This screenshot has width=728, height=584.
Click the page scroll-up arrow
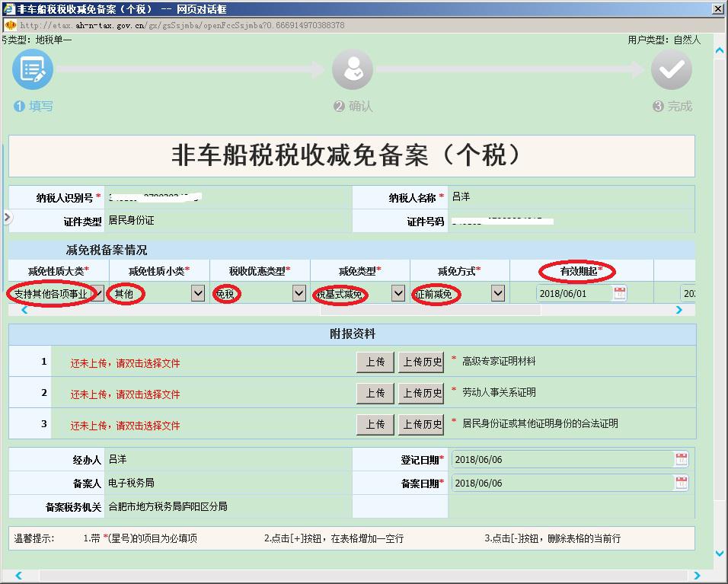[x=720, y=50]
